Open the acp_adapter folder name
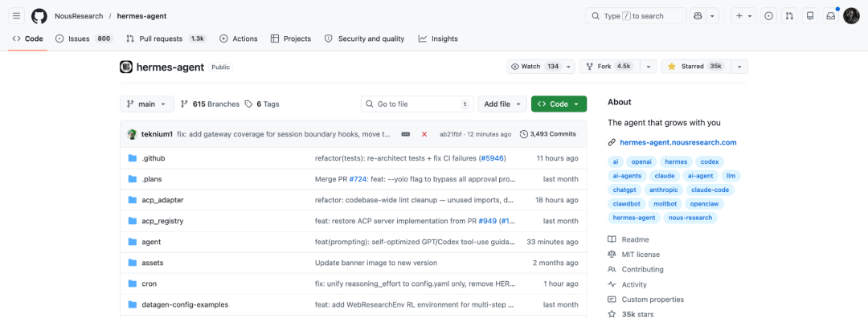868x318 pixels. click(162, 200)
